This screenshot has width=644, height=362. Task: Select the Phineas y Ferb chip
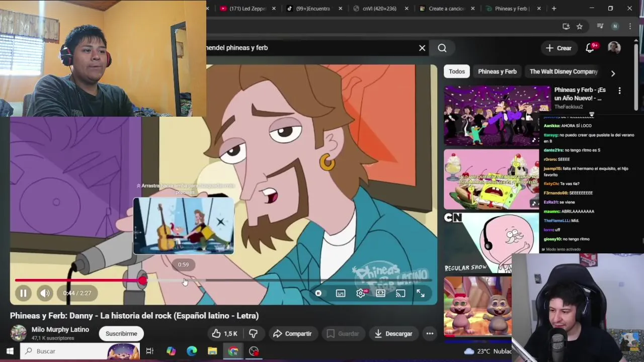(x=497, y=71)
